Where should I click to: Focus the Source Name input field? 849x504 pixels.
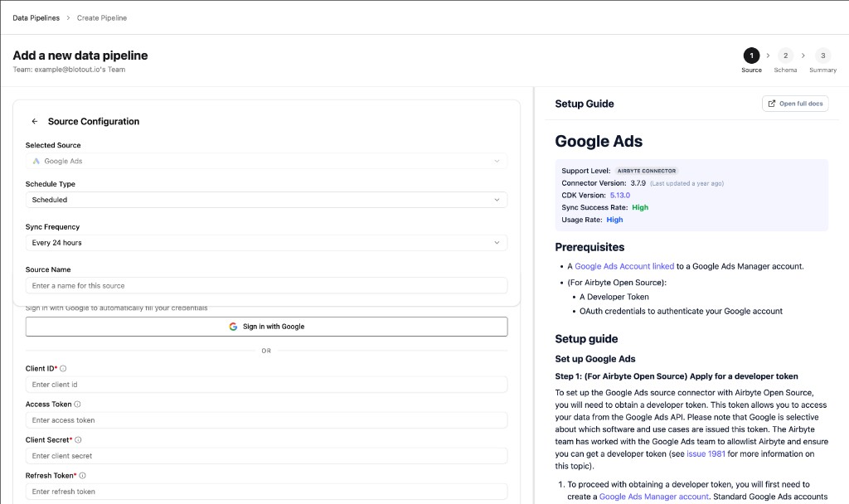pyautogui.click(x=266, y=285)
